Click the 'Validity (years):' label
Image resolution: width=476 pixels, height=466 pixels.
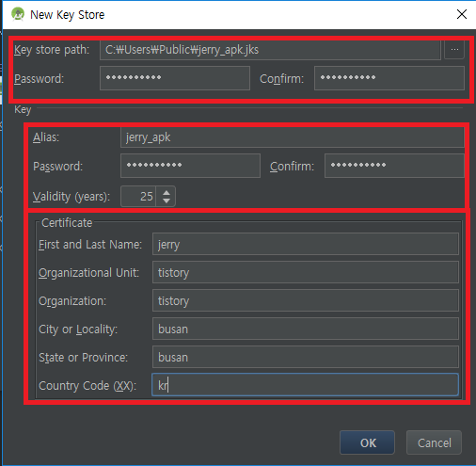(x=71, y=197)
